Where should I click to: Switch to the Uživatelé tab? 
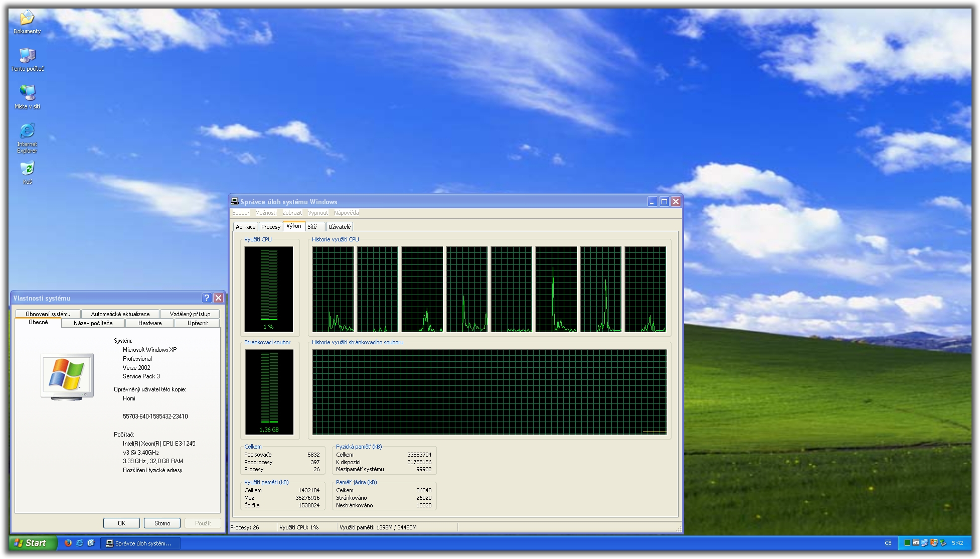pos(340,227)
